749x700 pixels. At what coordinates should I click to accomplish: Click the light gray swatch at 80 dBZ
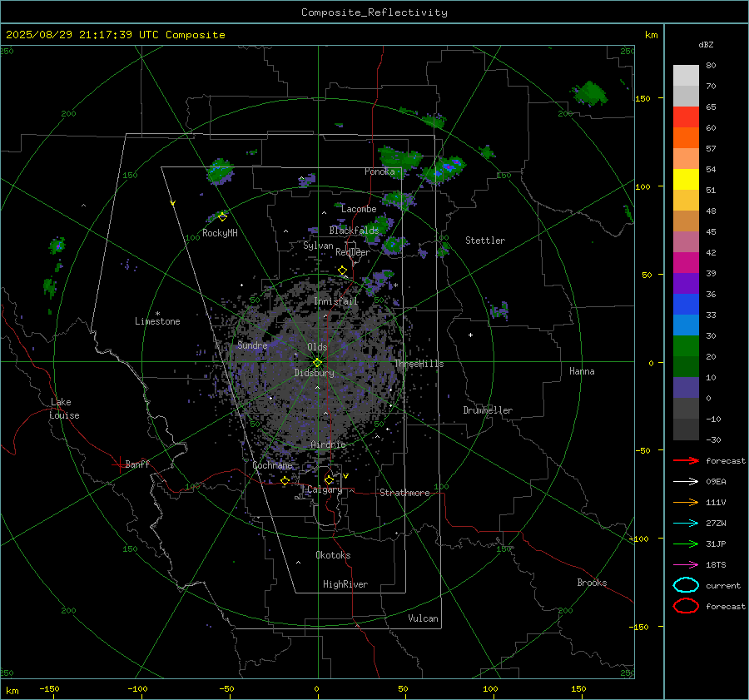[x=686, y=75]
